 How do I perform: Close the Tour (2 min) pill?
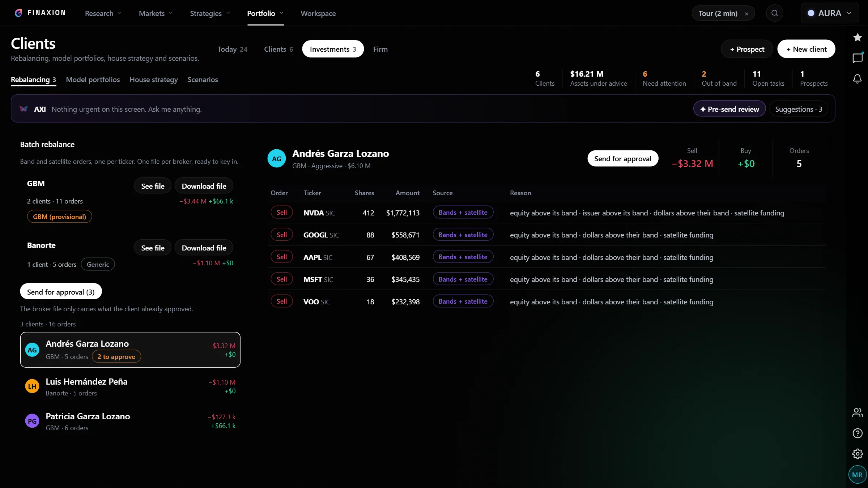[746, 14]
